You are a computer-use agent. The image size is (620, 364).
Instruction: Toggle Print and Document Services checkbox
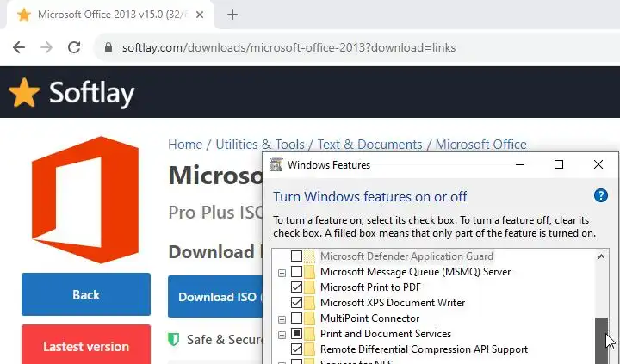click(x=296, y=334)
